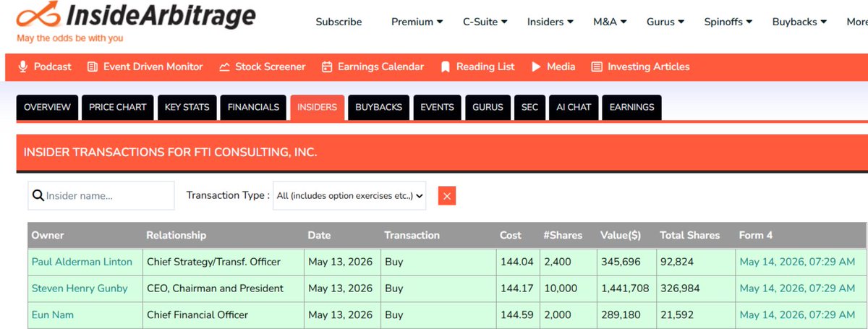The image size is (868, 329).
Task: Expand the C-Suite dropdown menu
Action: 485,22
